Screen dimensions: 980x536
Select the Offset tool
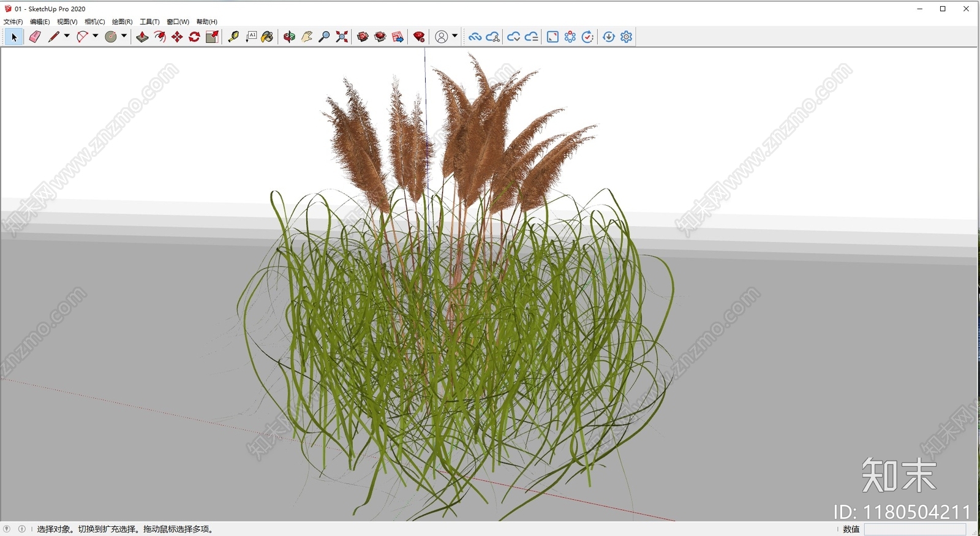(160, 37)
